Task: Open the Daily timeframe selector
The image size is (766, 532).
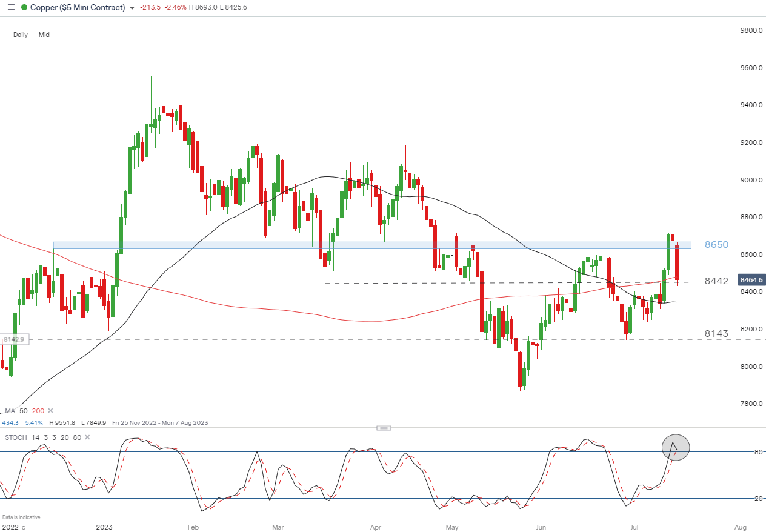Action: 21,35
